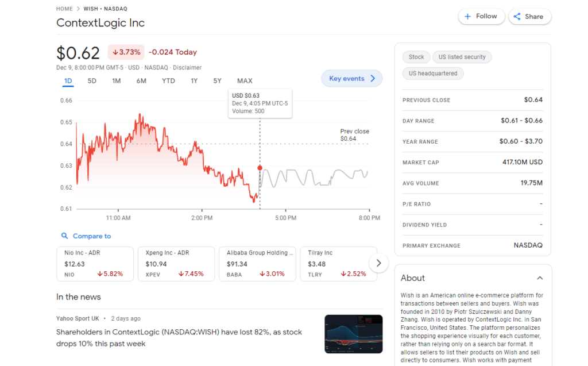Open the Disclaimer link
Viewport: 588px width, 366px height.
(187, 68)
